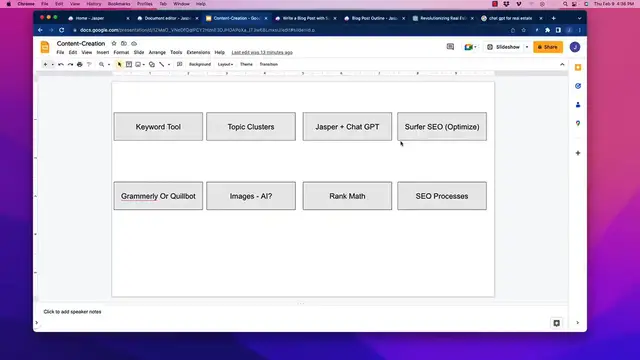Open Google Tasks in side panel
This screenshot has height=360, width=640.
click(578, 86)
